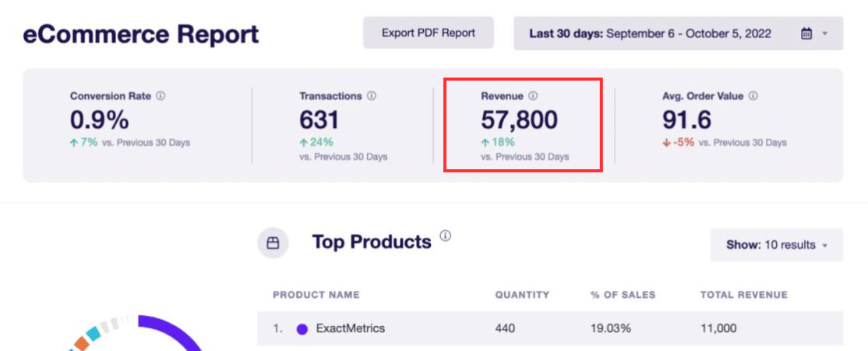
Task: Click info icon next to Transactions
Action: tap(372, 95)
